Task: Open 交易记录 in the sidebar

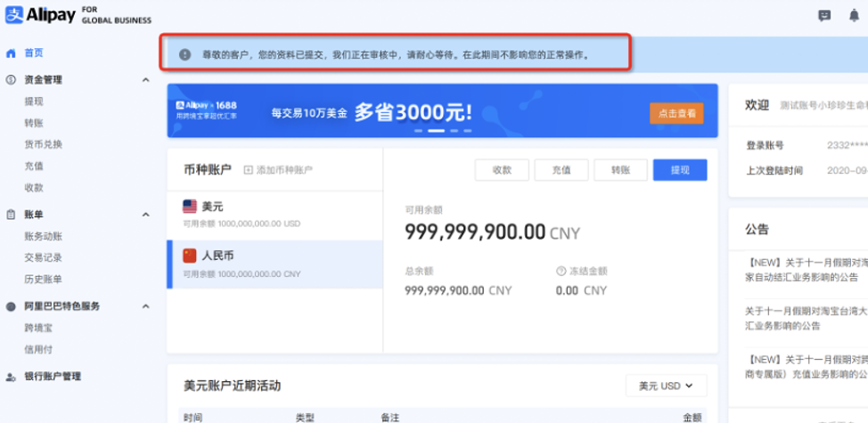Action: [x=43, y=257]
